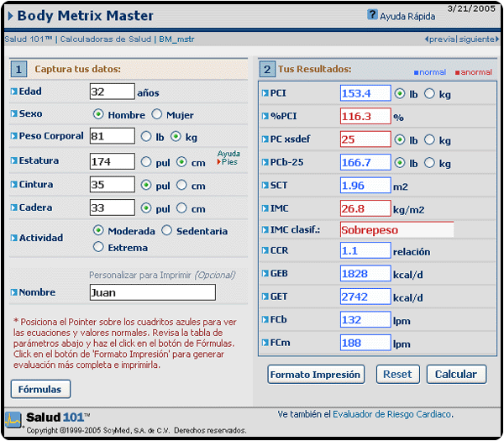The width and height of the screenshot is (504, 441).
Task: Switch PCI result to kg
Action: [429, 93]
